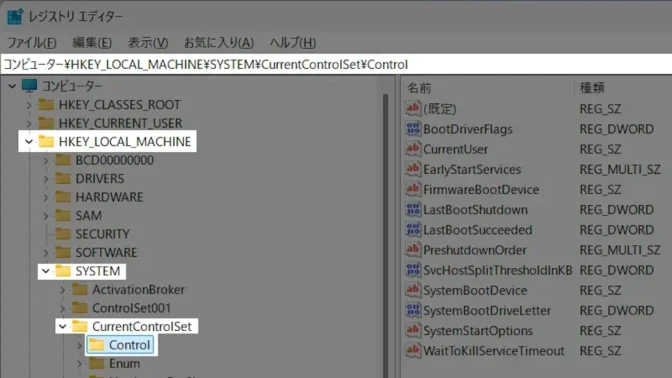Click the LastBootSucceeded DWORD icon

[x=413, y=229]
